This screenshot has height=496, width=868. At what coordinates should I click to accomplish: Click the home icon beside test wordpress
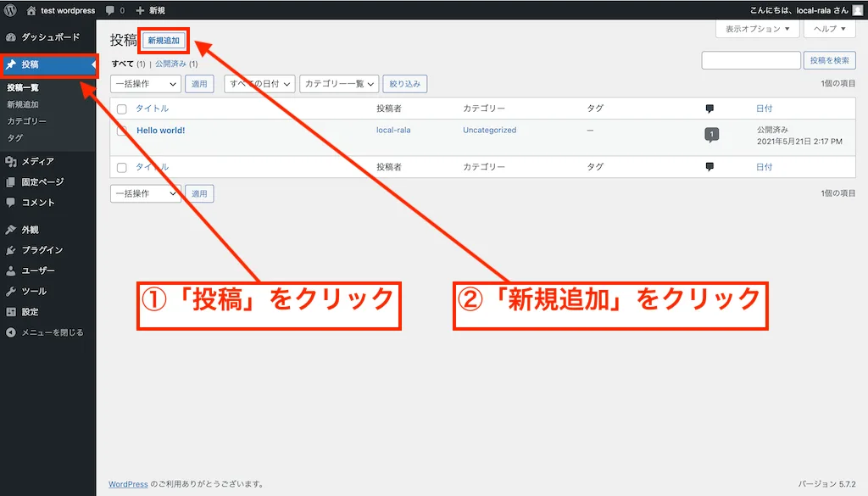click(x=31, y=10)
